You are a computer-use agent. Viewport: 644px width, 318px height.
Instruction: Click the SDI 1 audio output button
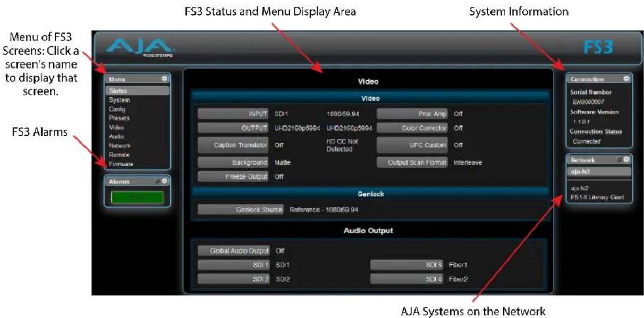pos(234,264)
